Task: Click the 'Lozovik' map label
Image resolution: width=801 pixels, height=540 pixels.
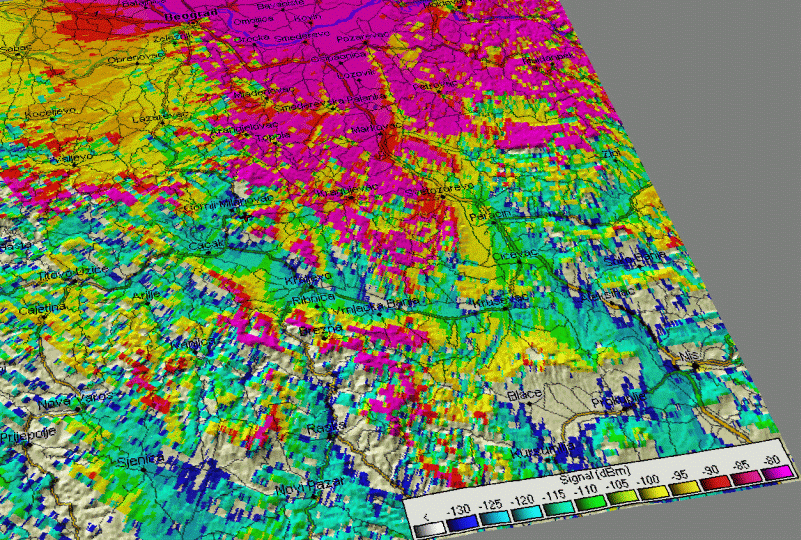Action: (356, 74)
